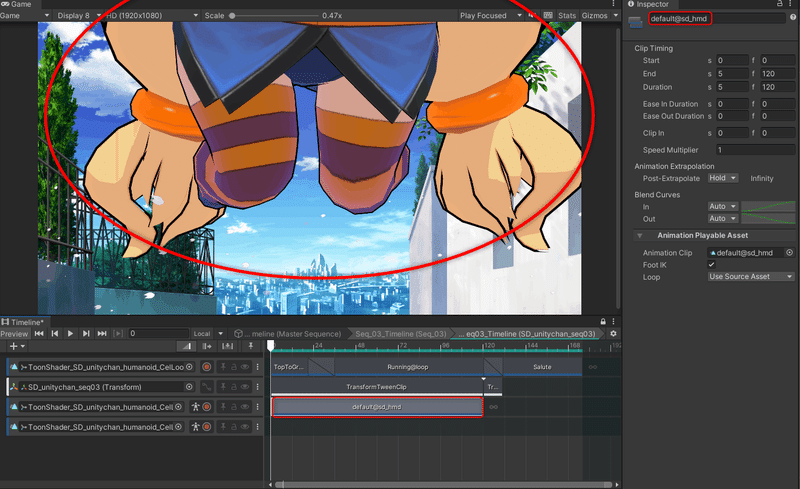
Task: Mute SD_unitychan_seq03 Transform track eye icon
Action: coord(245,387)
